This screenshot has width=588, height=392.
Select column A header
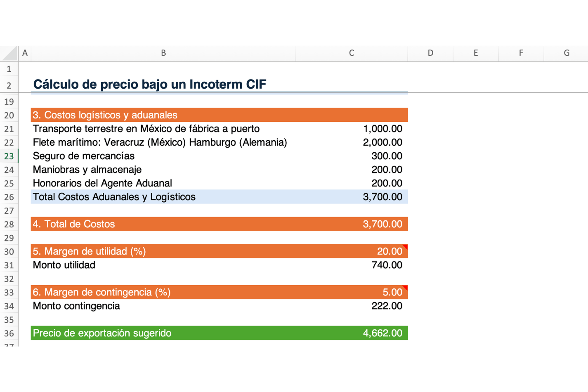tap(25, 53)
